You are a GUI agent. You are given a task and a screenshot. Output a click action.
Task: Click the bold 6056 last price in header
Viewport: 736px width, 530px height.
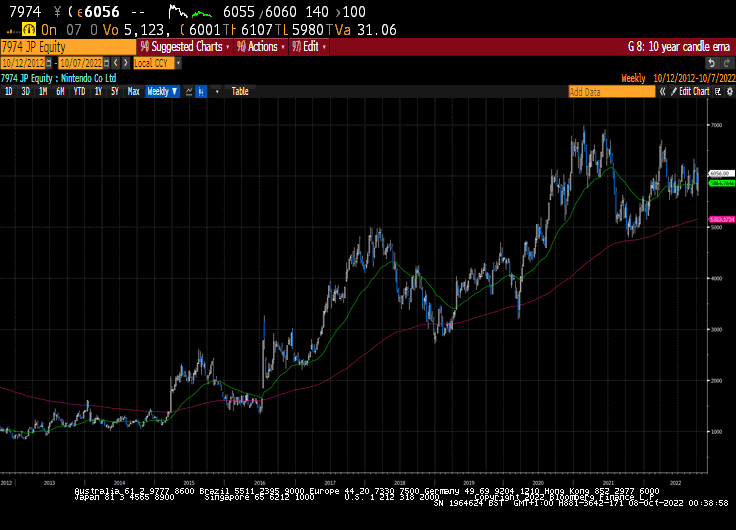(102, 12)
